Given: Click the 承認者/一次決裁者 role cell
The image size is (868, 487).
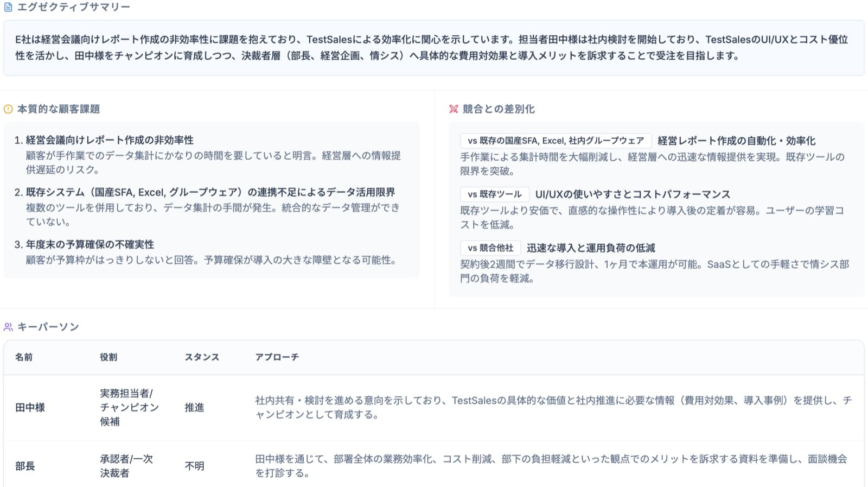Looking at the screenshot, I should (126, 466).
